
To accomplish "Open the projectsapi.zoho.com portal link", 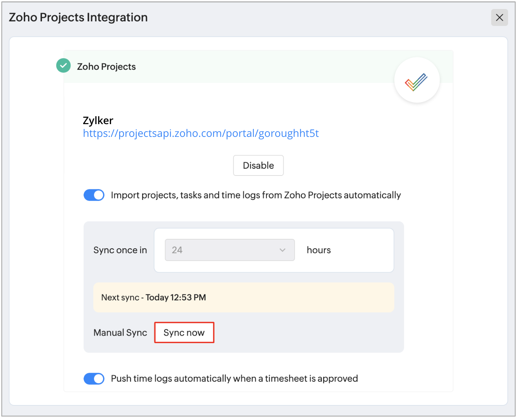I will click(201, 133).
